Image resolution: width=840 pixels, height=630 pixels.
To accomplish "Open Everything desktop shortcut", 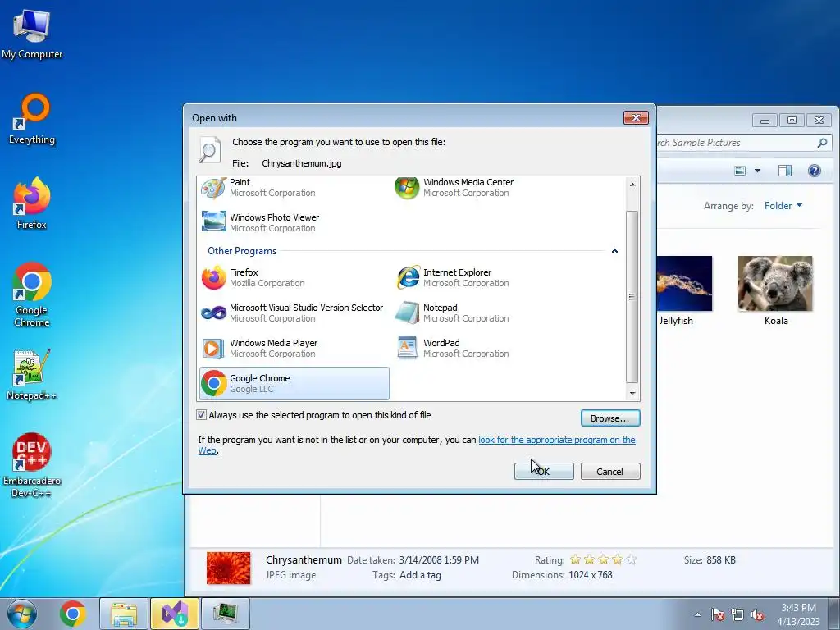I will (32, 119).
